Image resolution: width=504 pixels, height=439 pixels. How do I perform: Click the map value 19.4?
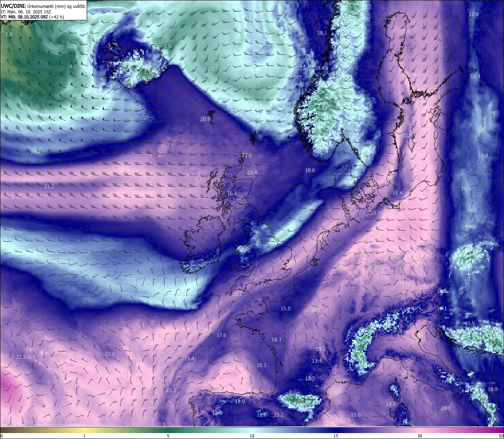(x=189, y=359)
